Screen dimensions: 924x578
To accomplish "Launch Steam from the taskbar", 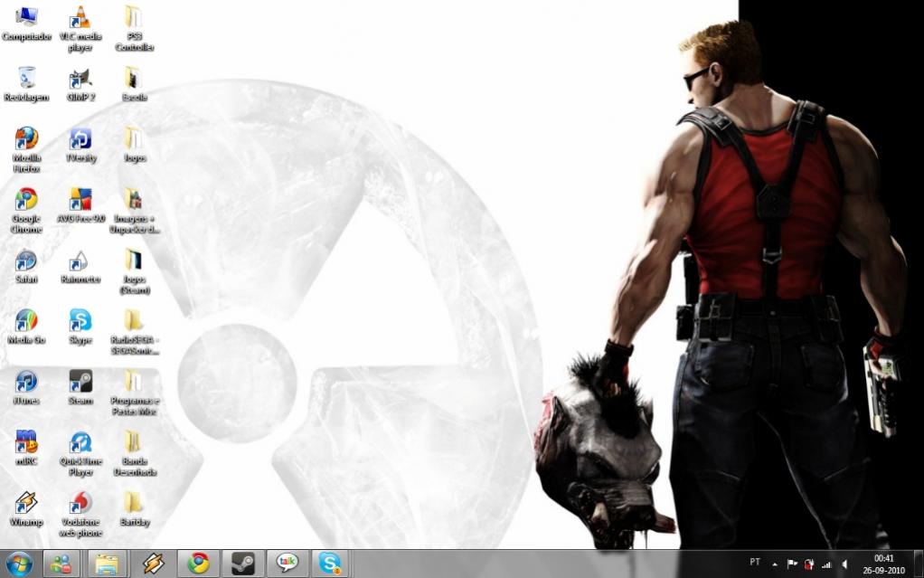I will click(x=242, y=564).
